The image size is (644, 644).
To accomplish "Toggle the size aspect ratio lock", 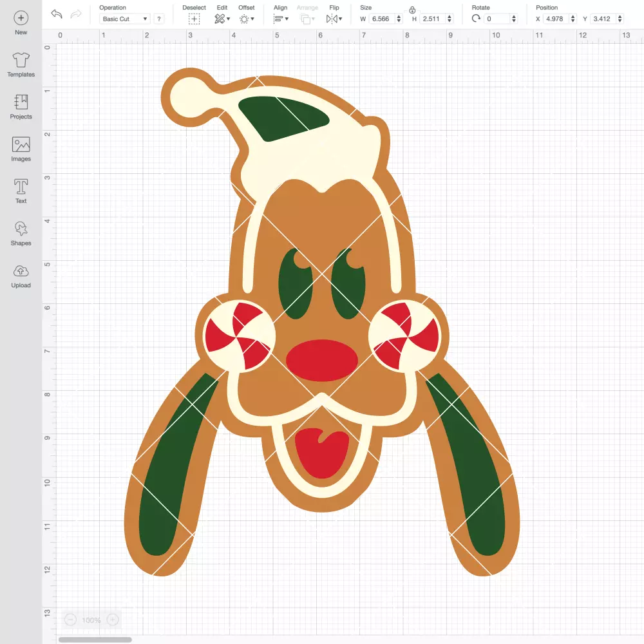I will [x=412, y=10].
